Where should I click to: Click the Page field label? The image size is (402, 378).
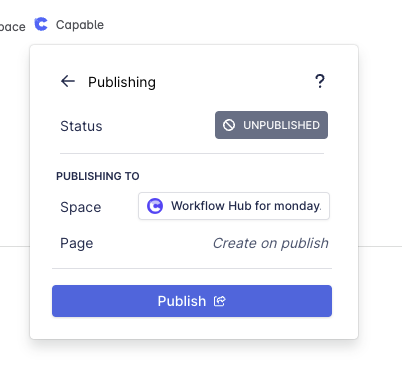pos(77,243)
